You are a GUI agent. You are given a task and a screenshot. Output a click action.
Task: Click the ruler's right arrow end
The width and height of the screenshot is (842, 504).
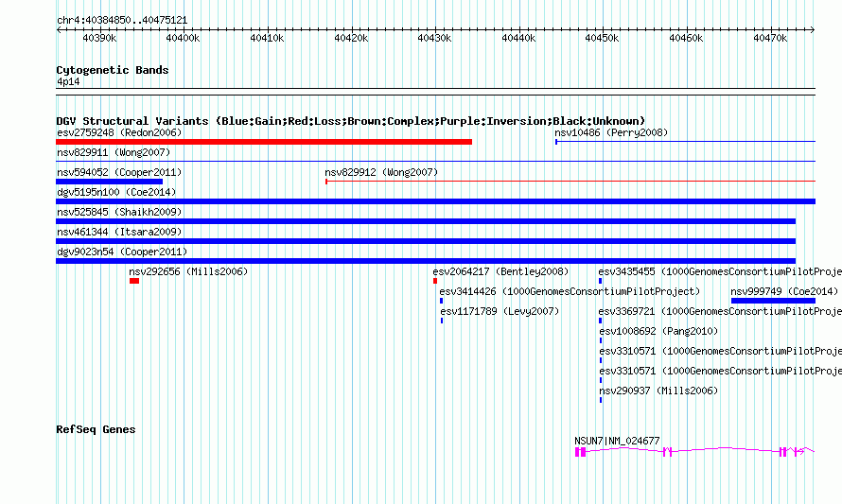pos(813,29)
